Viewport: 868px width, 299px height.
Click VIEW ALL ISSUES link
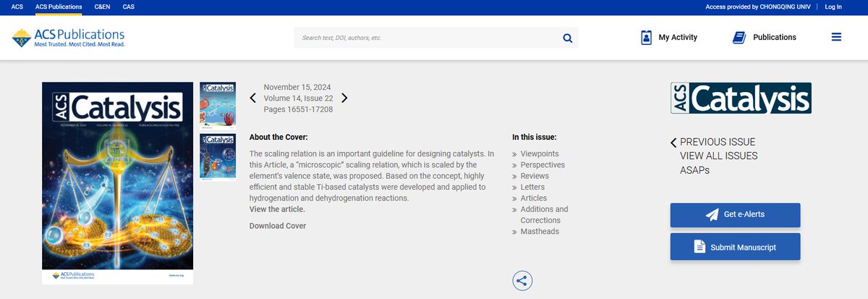point(719,156)
